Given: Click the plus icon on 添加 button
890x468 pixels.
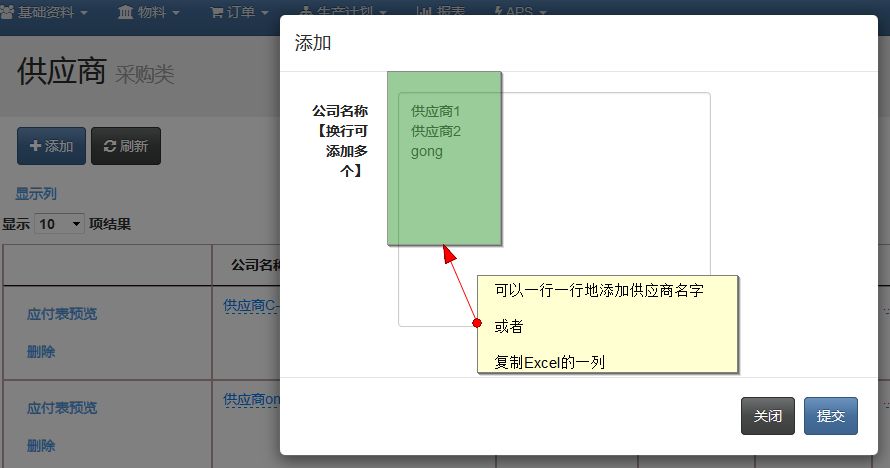Looking at the screenshot, I should point(35,146).
